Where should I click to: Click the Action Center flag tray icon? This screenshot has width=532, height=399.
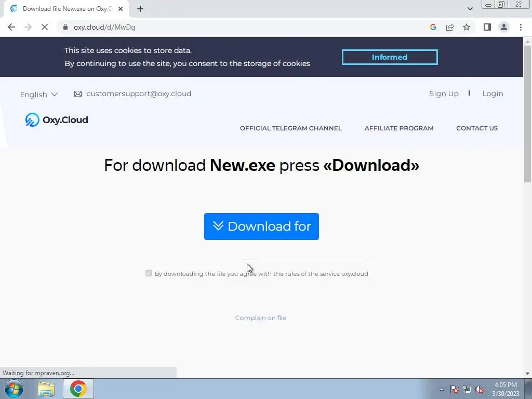(x=455, y=389)
